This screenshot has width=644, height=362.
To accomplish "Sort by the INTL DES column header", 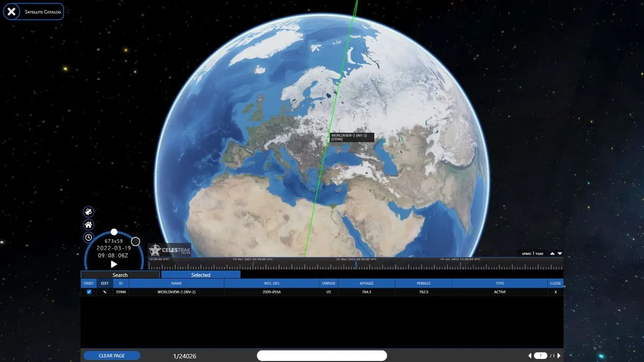I will tap(272, 283).
